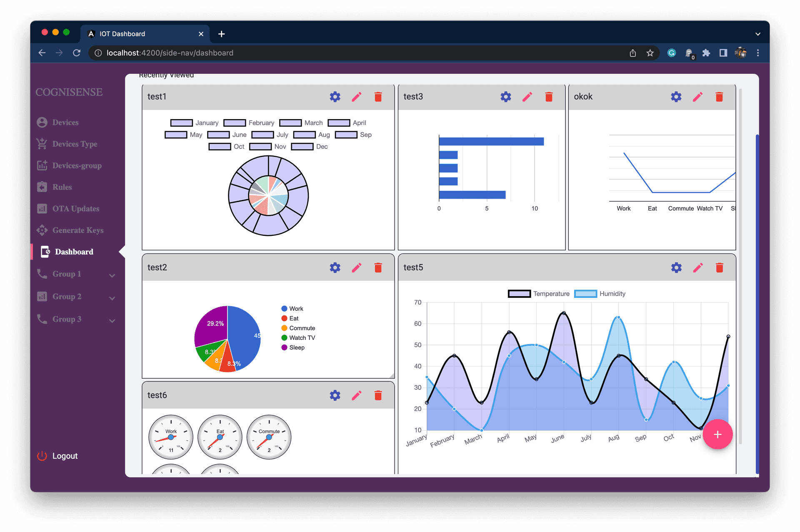
Task: Click the add new widget button
Action: 717,433
